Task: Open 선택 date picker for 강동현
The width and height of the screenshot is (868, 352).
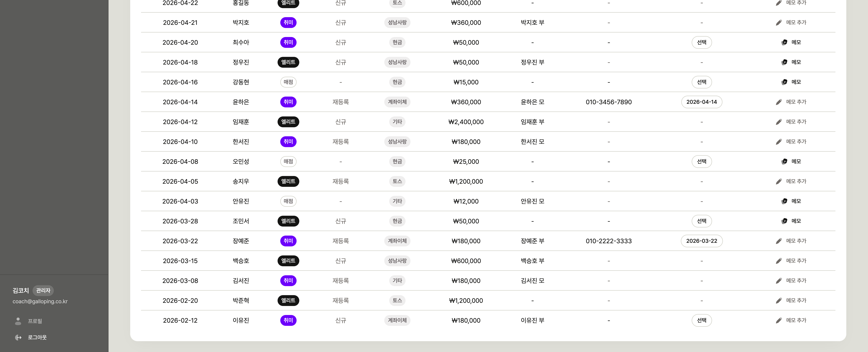Action: (701, 82)
